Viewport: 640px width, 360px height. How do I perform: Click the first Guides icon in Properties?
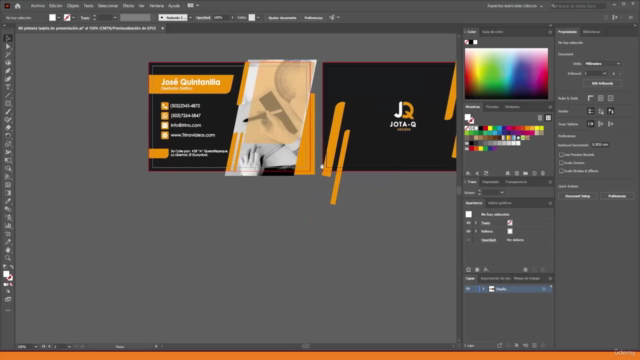(591, 111)
